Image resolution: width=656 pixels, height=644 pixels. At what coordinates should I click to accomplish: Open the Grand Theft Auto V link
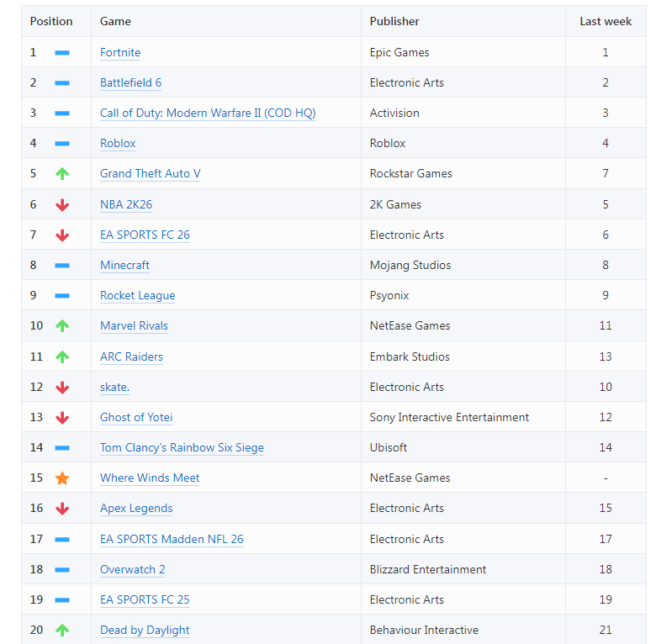pyautogui.click(x=150, y=173)
